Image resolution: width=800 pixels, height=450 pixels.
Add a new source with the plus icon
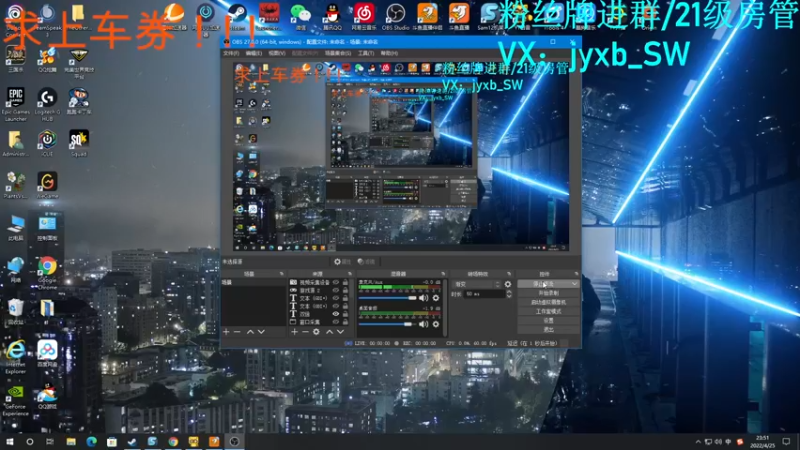click(x=294, y=332)
